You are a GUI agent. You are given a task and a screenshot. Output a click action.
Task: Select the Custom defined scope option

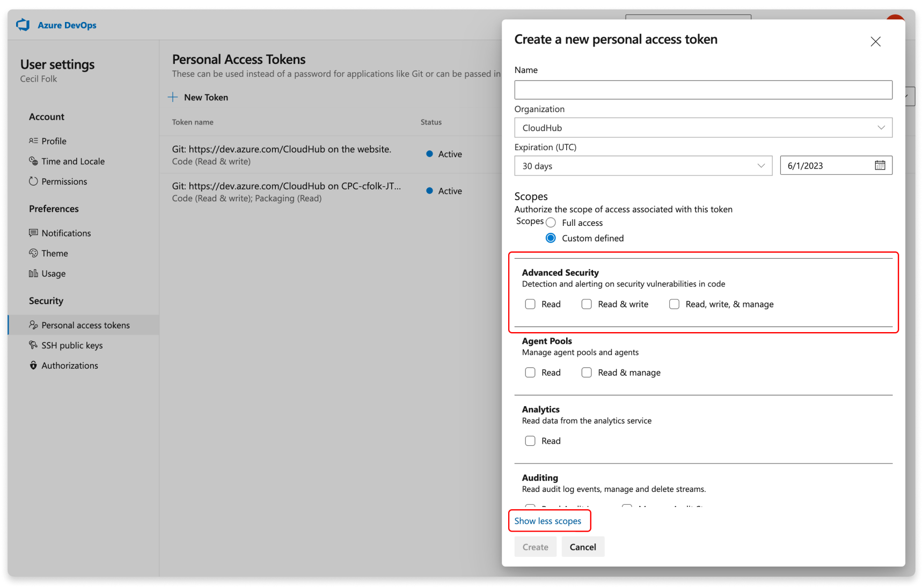click(x=551, y=238)
